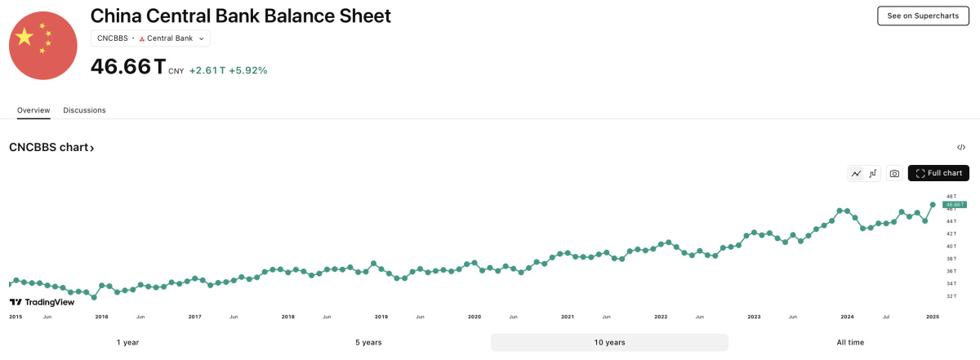Viewport: 980px width, 360px height.
Task: Click the China flag icon
Action: (42, 46)
